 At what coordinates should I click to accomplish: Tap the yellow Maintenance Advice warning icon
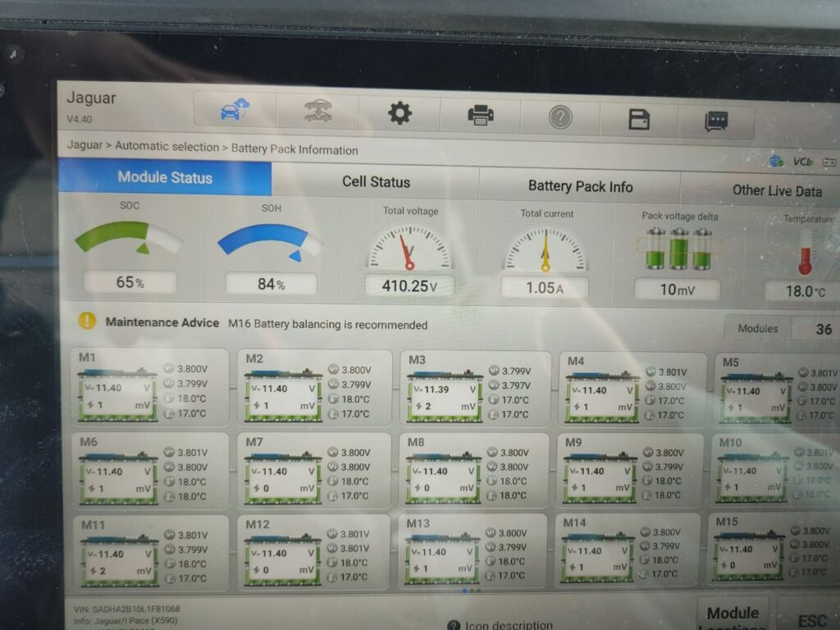click(x=87, y=321)
